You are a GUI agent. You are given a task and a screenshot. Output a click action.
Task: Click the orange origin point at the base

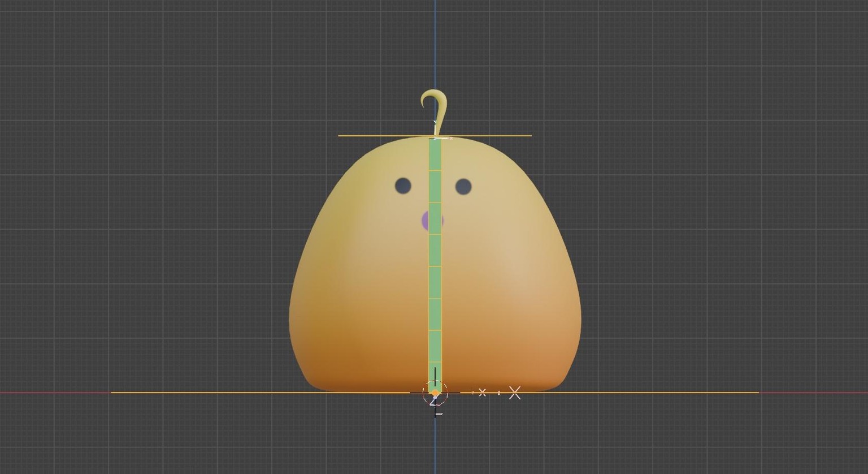tap(435, 393)
